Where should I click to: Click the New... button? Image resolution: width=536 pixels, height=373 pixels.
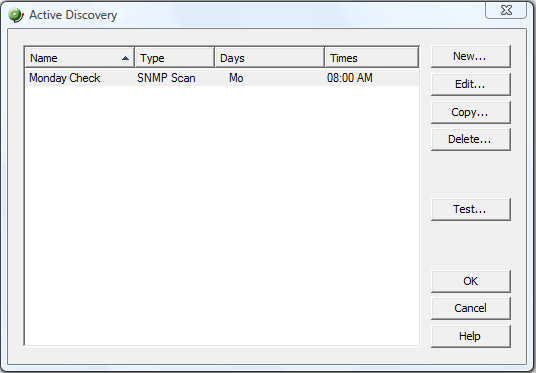[471, 56]
